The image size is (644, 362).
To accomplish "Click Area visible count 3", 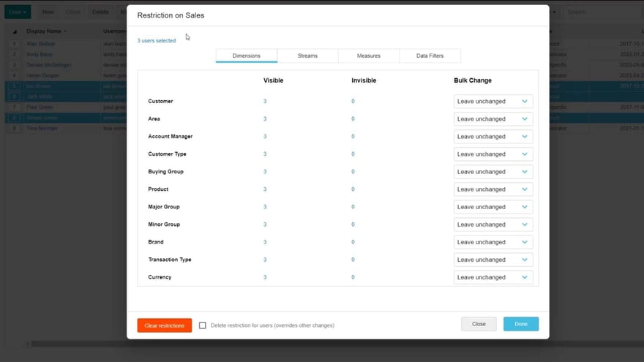I will pyautogui.click(x=265, y=119).
